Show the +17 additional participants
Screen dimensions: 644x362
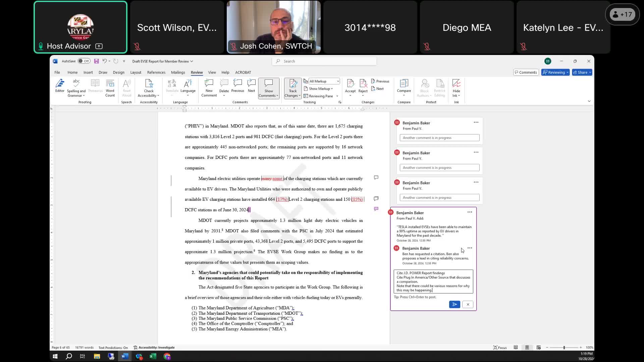tap(622, 14)
